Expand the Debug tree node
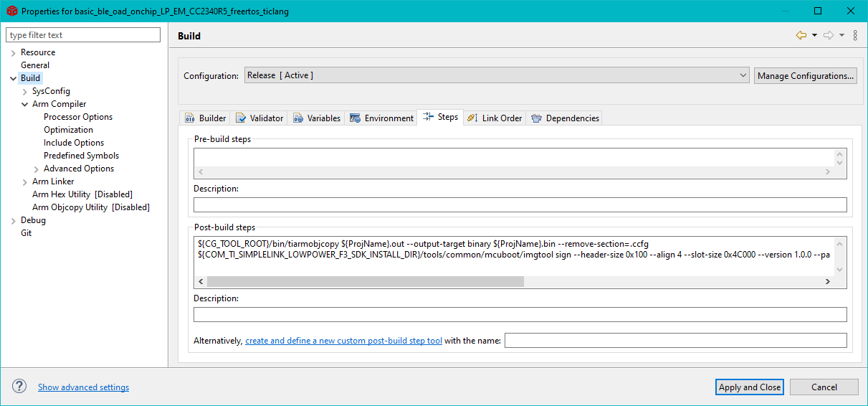The image size is (868, 406). [14, 220]
